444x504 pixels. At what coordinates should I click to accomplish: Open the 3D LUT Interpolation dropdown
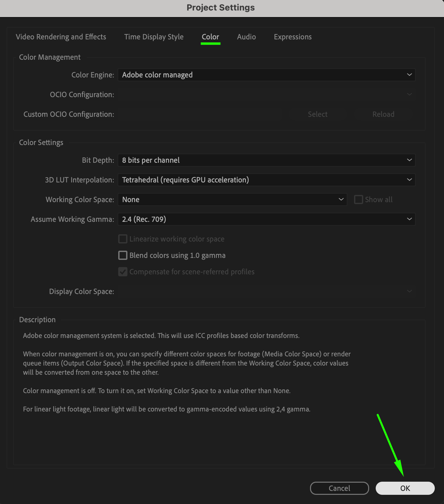tap(266, 180)
